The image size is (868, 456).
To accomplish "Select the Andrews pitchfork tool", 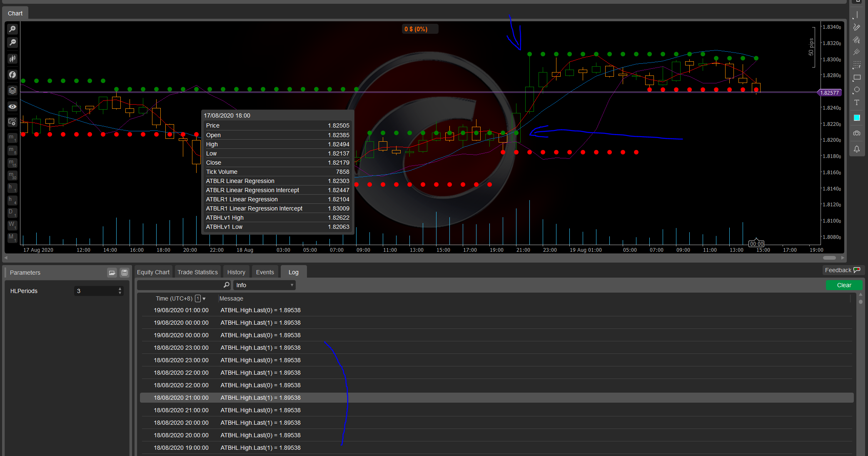I will (856, 52).
